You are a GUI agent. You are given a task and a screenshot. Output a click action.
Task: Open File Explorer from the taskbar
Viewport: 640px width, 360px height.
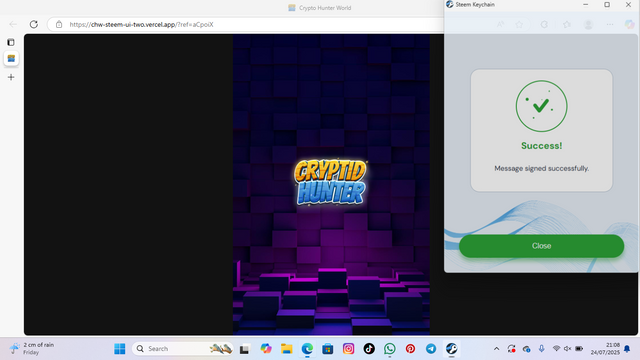pyautogui.click(x=287, y=349)
